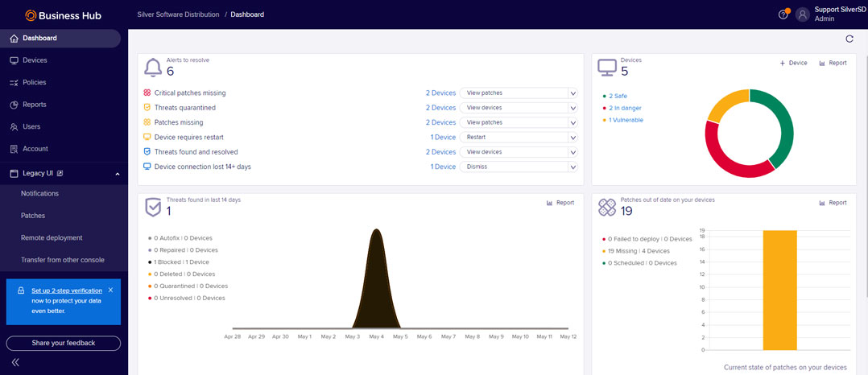Open the Users sidebar item
This screenshot has width=868, height=375.
coord(31,126)
